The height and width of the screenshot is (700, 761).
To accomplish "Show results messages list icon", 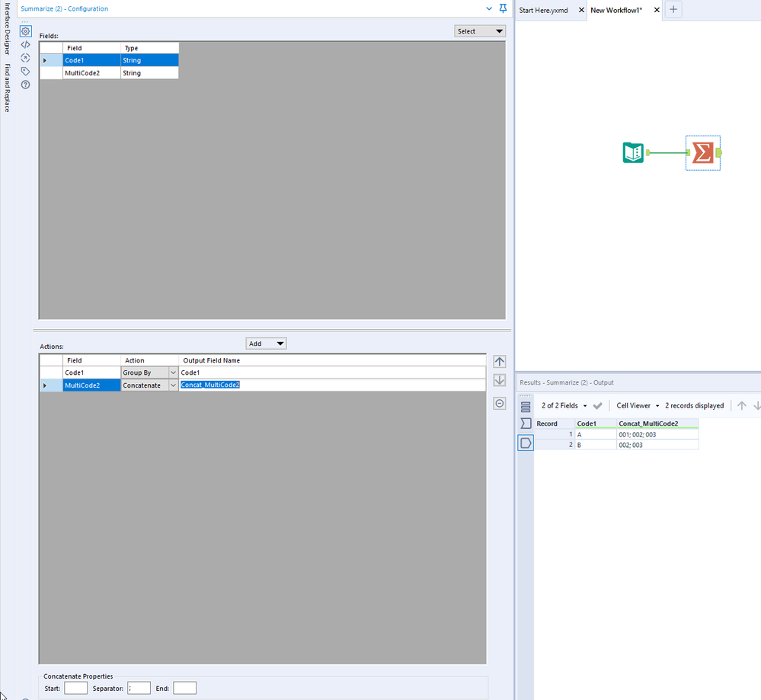I will click(526, 407).
